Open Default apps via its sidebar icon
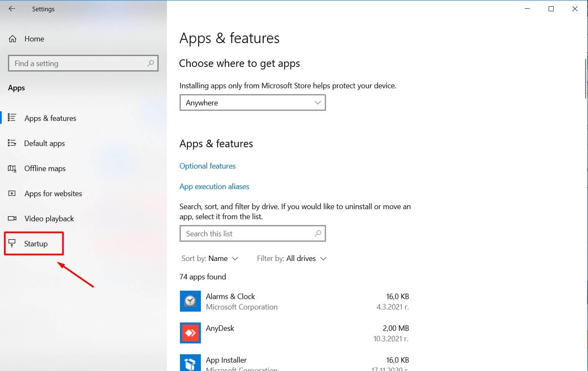 [13, 143]
